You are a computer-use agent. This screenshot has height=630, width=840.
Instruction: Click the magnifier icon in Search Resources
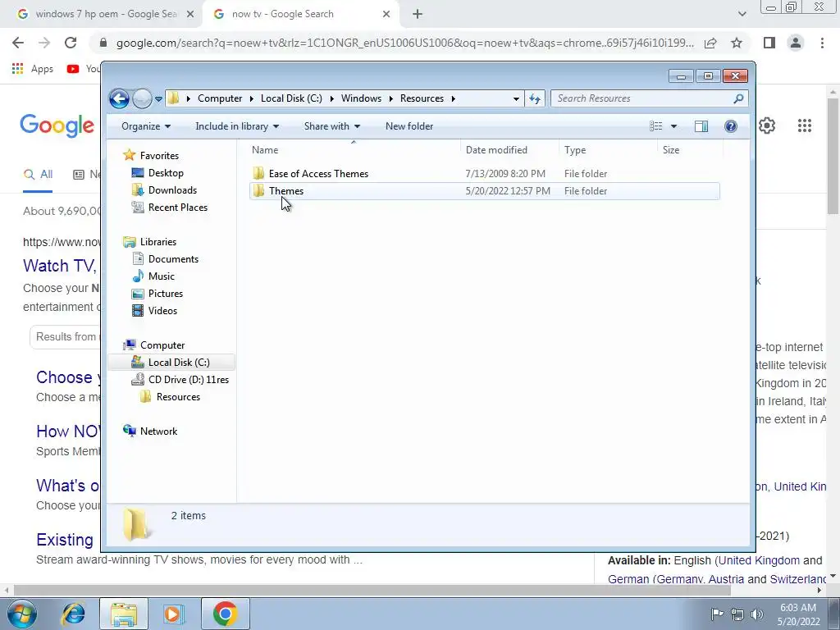[x=739, y=98]
